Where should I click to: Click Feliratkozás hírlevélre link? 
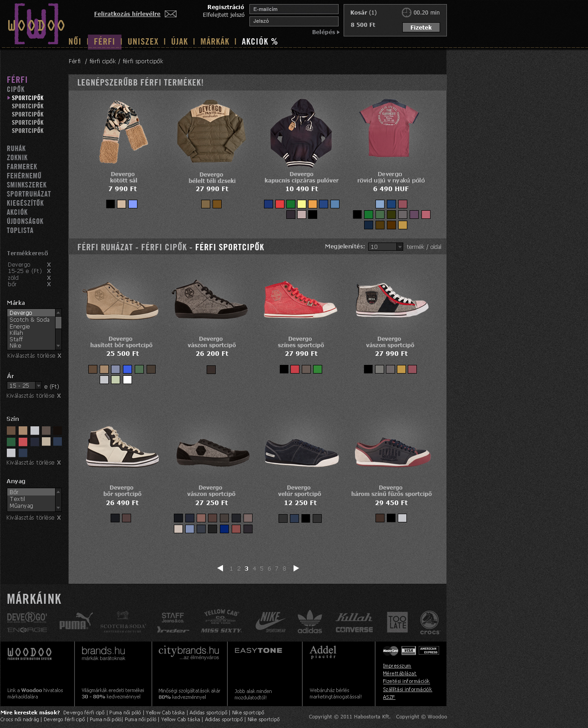tap(127, 14)
